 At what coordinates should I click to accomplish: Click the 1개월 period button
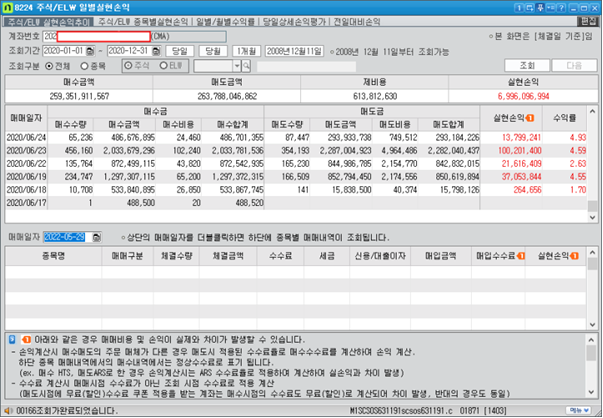pyautogui.click(x=247, y=51)
